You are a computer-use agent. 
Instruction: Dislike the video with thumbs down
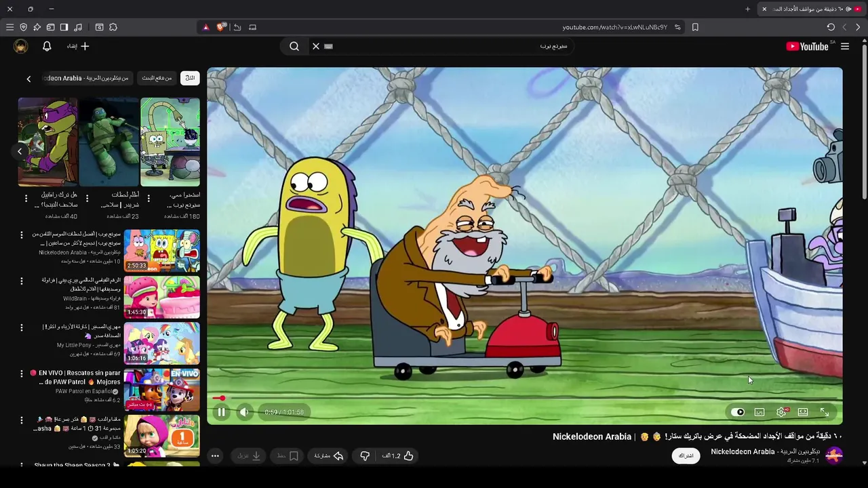point(365,456)
